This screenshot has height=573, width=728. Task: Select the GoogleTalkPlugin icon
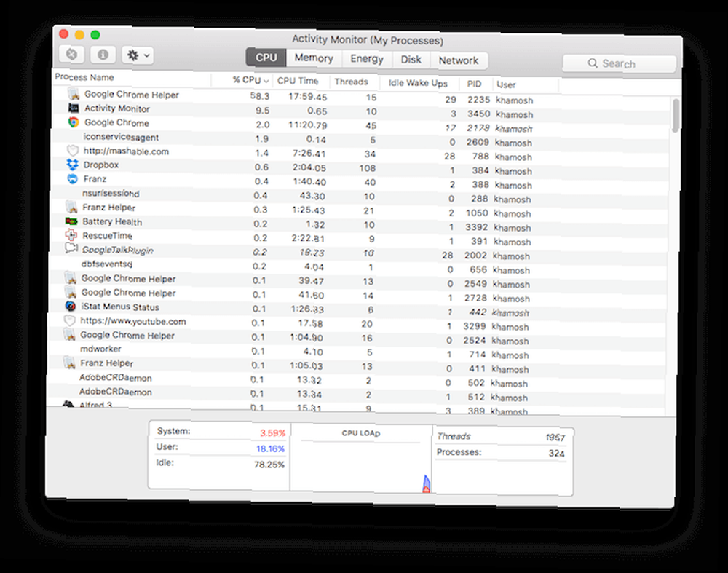[x=71, y=248]
